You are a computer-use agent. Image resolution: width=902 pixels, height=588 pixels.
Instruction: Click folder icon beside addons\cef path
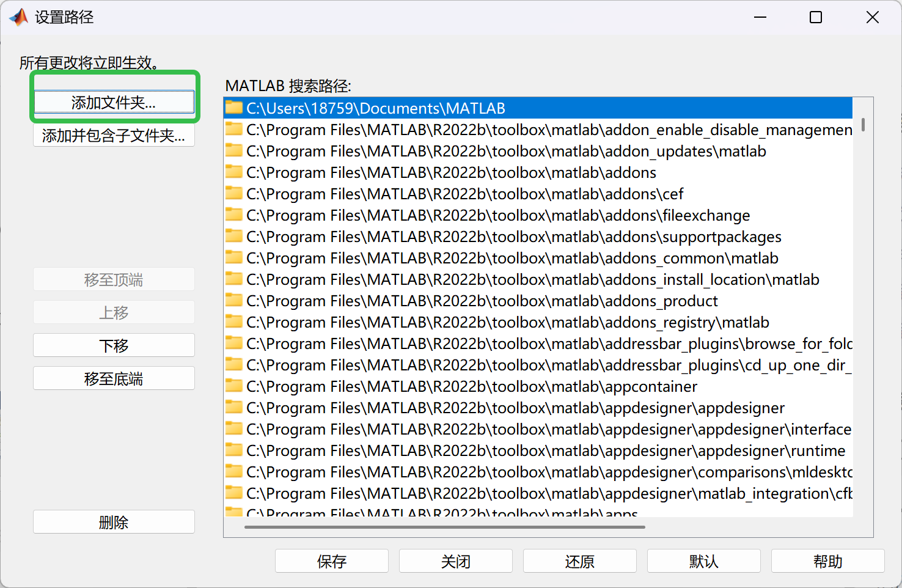(233, 193)
